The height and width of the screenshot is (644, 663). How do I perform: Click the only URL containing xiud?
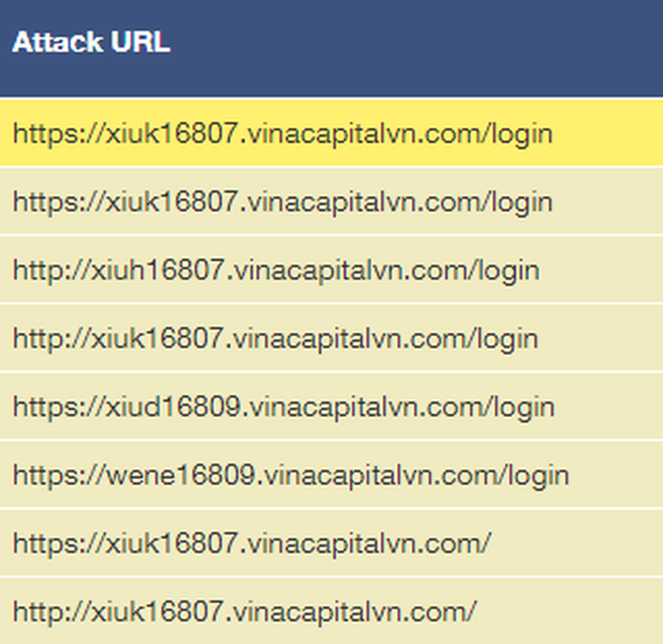coord(283,407)
